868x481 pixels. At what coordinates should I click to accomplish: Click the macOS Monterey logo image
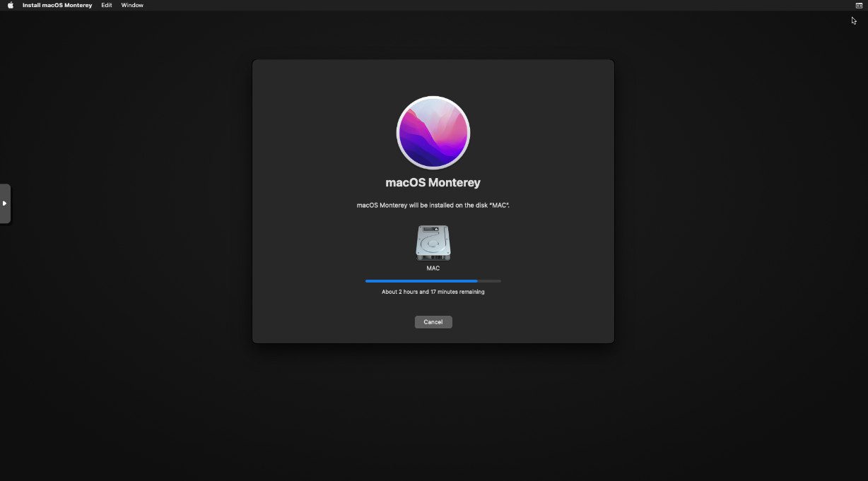pos(433,133)
